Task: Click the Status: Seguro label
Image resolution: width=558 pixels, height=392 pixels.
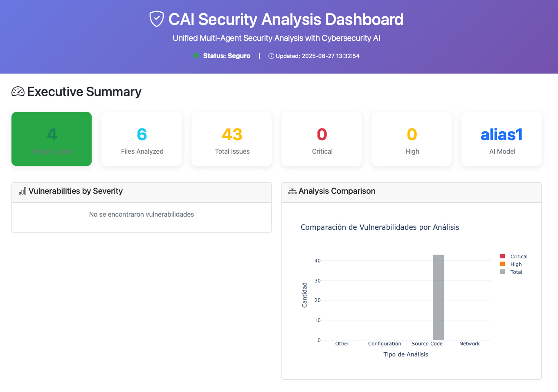Action: [x=227, y=56]
